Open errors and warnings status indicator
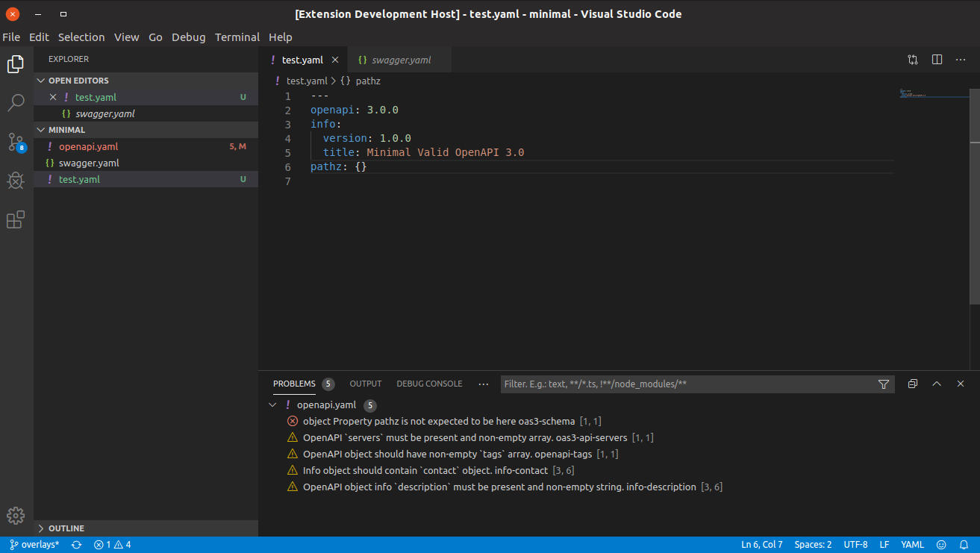 coord(112,545)
